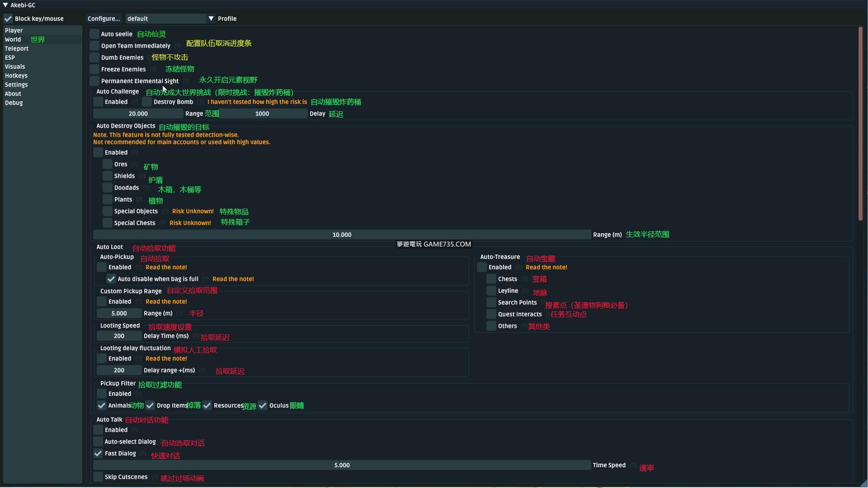Switch to the ESP section
Image resolution: width=868 pixels, height=488 pixels.
click(x=10, y=57)
